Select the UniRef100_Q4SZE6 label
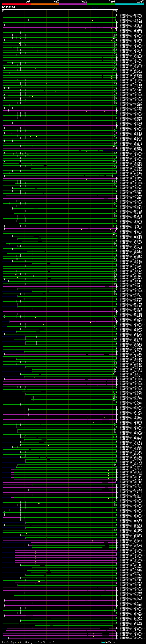 coord(131,311)
